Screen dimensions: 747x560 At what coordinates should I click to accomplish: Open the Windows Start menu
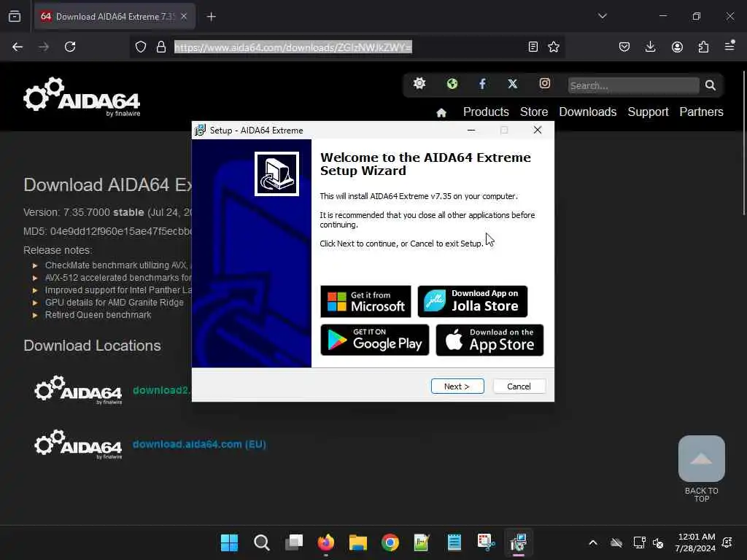tap(229, 542)
